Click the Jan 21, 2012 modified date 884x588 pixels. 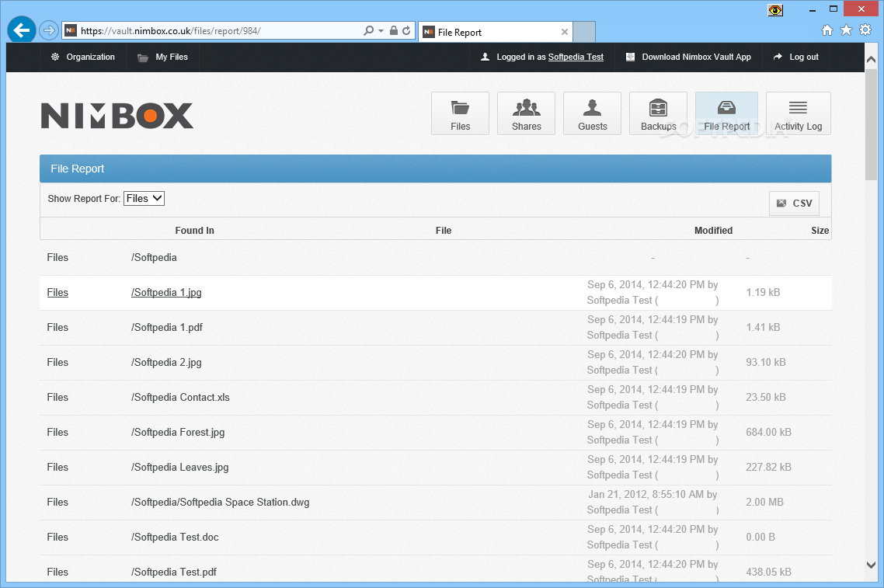pos(653,495)
